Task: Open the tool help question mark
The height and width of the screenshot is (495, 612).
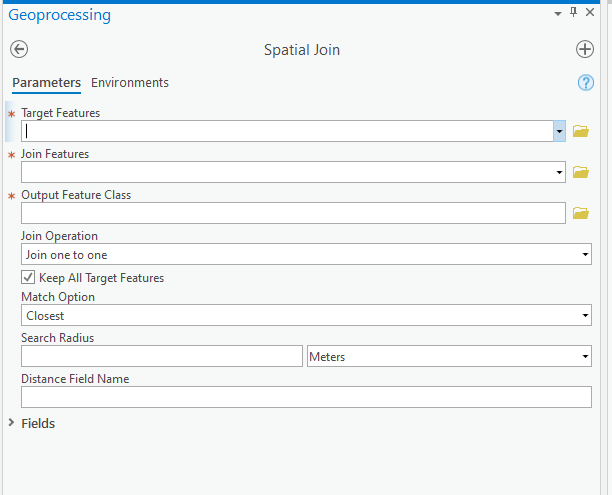Action: pyautogui.click(x=586, y=83)
